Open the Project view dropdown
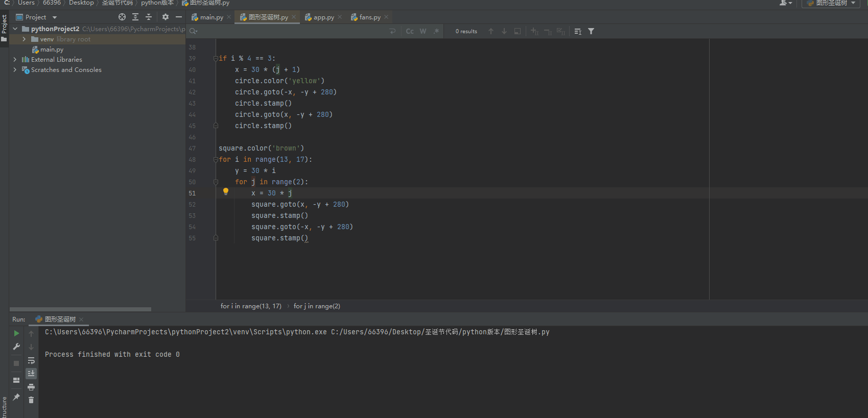Screen dimensions: 868x418 (55, 17)
